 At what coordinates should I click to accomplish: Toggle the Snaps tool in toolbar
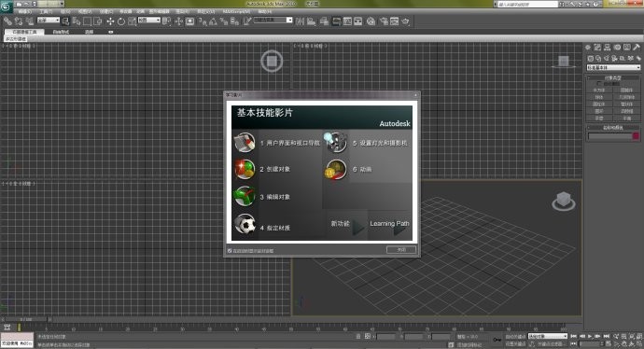click(x=203, y=21)
